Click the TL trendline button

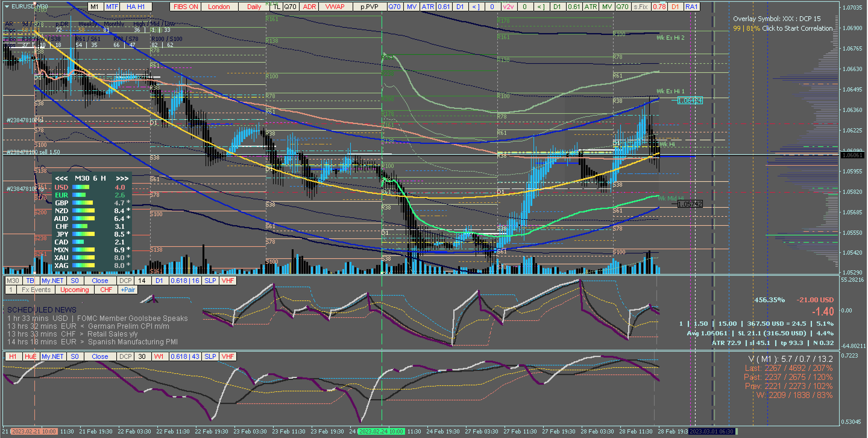276,7
